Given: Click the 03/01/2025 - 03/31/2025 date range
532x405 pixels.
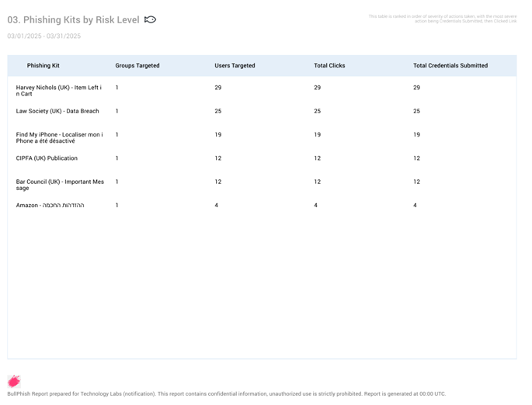Looking at the screenshot, I should click(44, 36).
